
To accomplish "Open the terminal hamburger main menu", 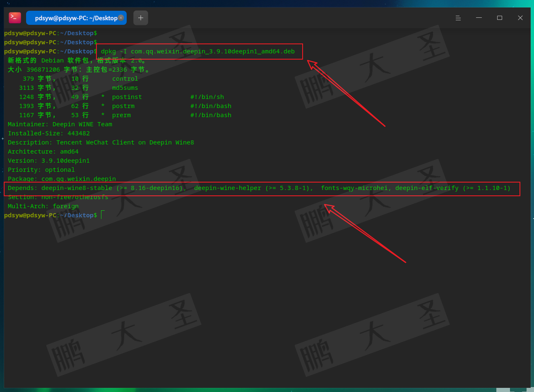I will pos(458,18).
